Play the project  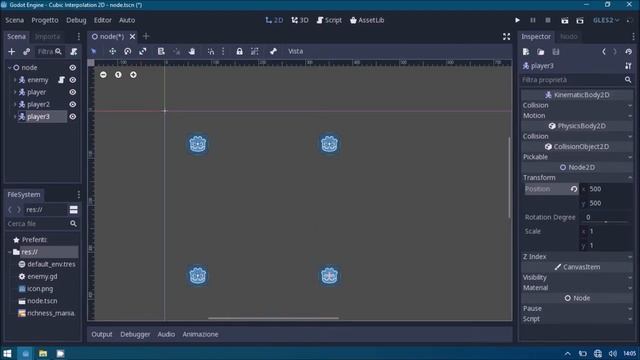(x=518, y=20)
